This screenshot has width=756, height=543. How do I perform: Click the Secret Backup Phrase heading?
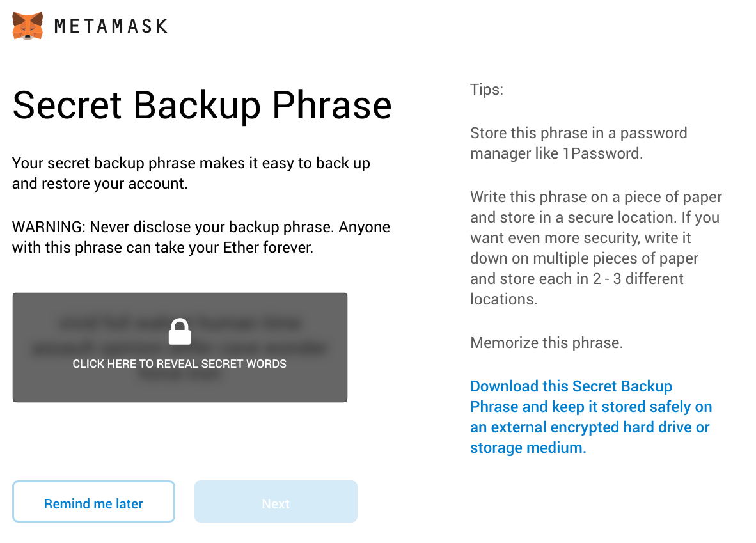[x=201, y=105]
